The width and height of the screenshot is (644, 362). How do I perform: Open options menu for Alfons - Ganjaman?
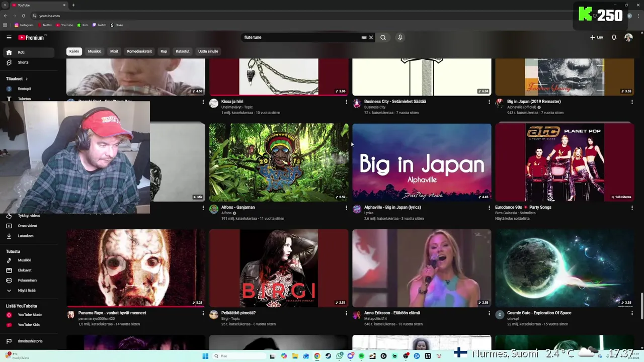click(x=346, y=208)
